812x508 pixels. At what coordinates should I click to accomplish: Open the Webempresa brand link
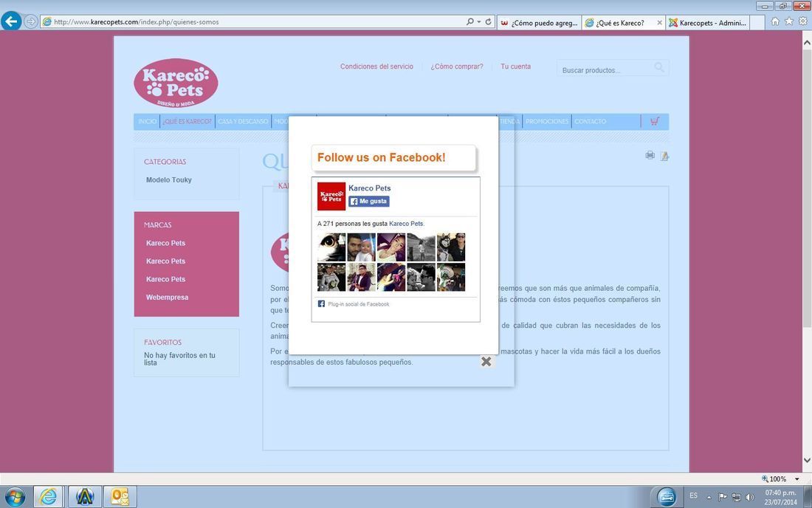coord(168,298)
